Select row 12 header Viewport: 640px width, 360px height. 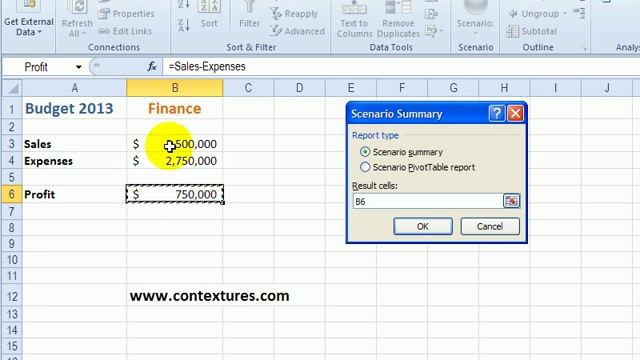12,296
